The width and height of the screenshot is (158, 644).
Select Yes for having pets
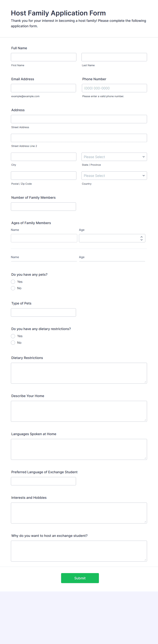click(13, 281)
